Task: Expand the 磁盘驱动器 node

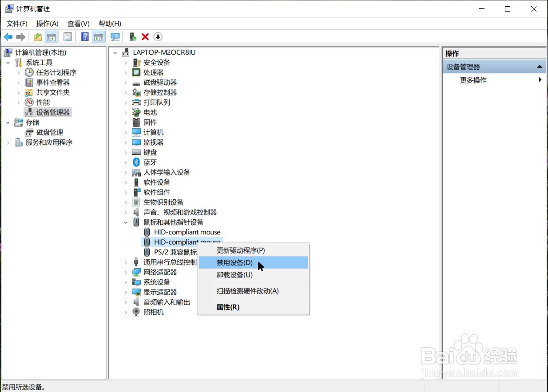Action: [x=126, y=83]
